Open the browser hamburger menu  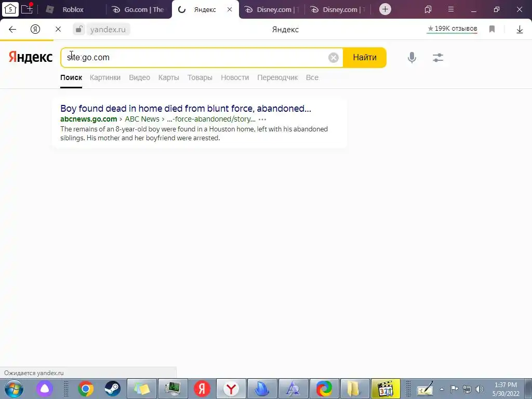tap(451, 9)
